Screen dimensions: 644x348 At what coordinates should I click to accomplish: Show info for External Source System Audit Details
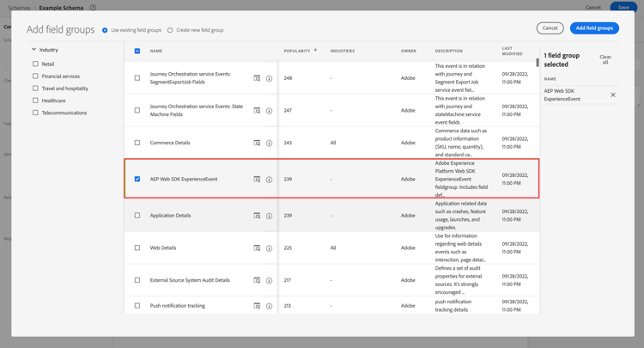point(269,280)
